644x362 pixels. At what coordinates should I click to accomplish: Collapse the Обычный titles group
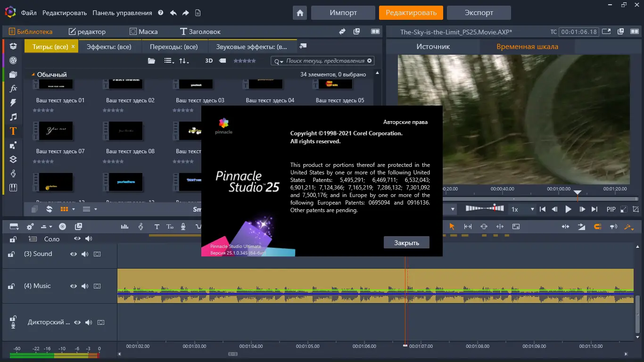coord(32,74)
